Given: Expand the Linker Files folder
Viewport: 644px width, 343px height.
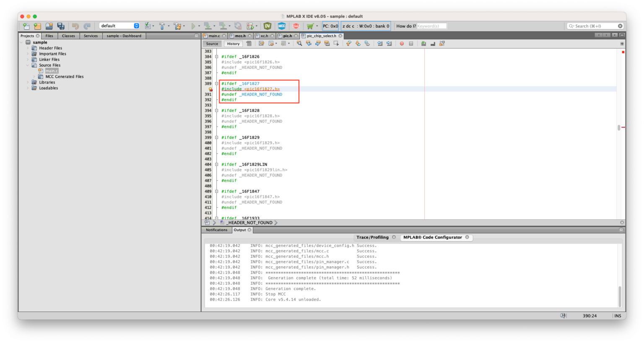Looking at the screenshot, I should point(28,60).
